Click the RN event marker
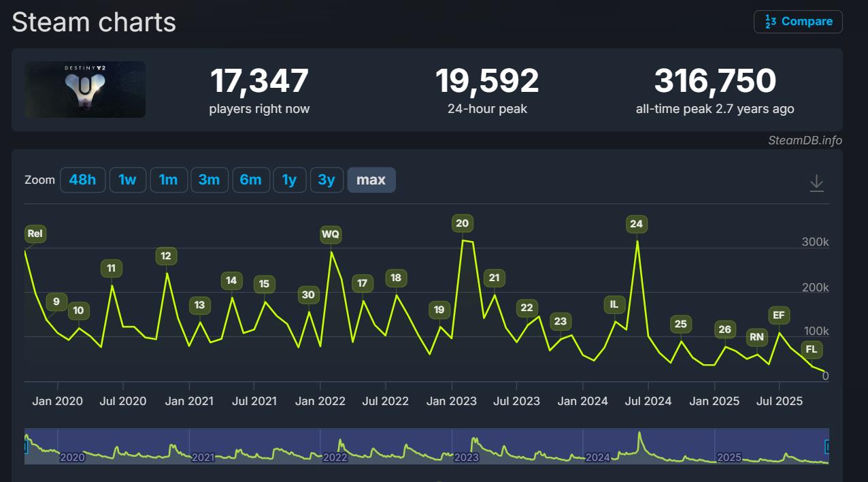This screenshot has height=482, width=868. 756,336
